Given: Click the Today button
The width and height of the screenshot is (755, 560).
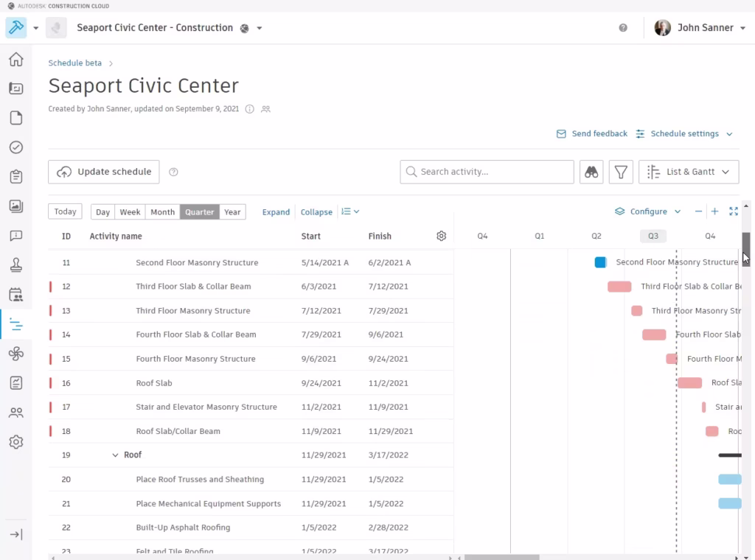Looking at the screenshot, I should (65, 211).
